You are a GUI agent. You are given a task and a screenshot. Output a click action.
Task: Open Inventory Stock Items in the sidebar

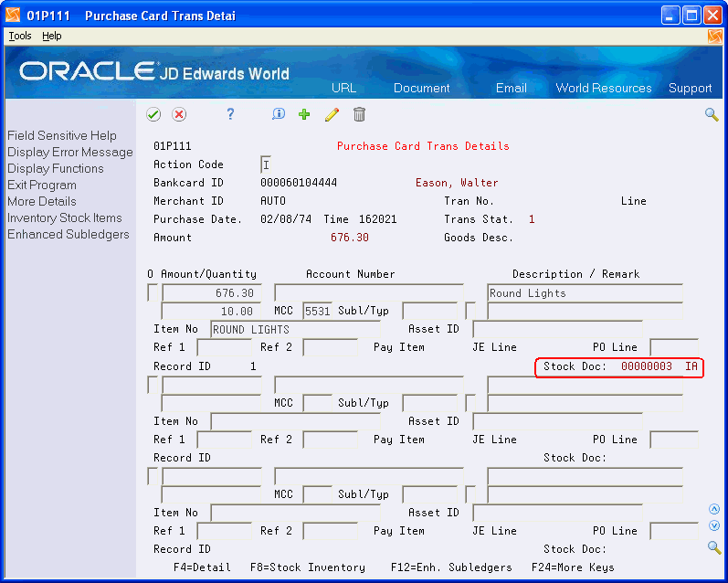[65, 217]
